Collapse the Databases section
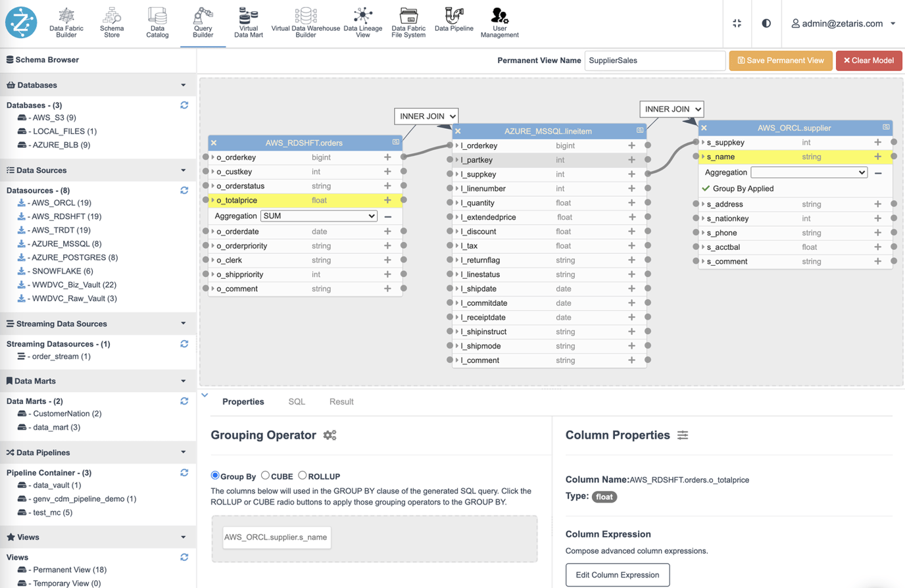Viewport: 905px width, 588px height. point(183,86)
